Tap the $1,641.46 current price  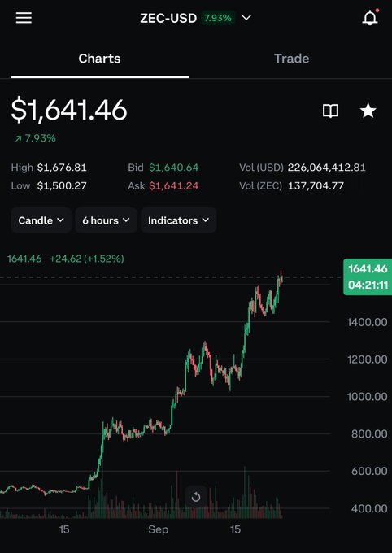click(x=69, y=111)
